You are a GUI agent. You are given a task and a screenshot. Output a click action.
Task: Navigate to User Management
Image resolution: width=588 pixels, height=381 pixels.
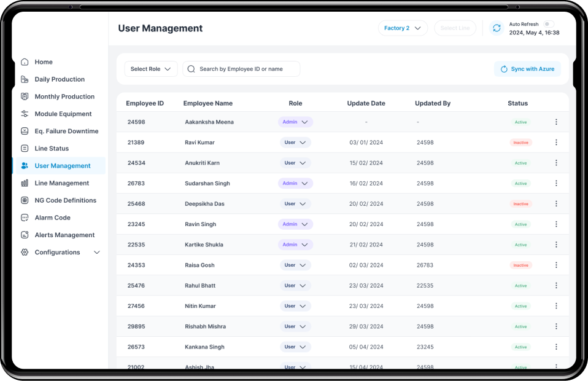pyautogui.click(x=25, y=165)
